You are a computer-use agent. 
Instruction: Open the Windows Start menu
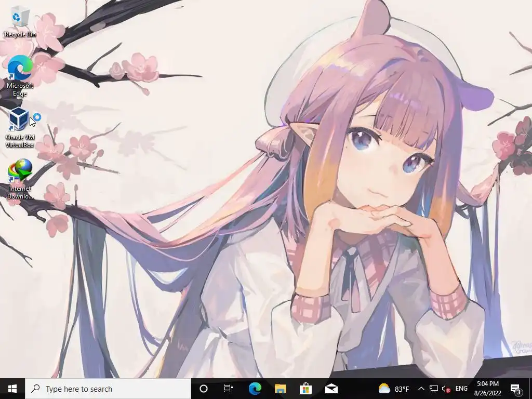pyautogui.click(x=12, y=389)
